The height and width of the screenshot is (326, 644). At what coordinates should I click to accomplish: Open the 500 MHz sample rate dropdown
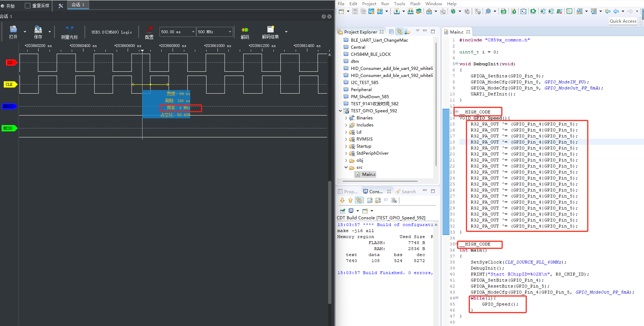point(215,32)
